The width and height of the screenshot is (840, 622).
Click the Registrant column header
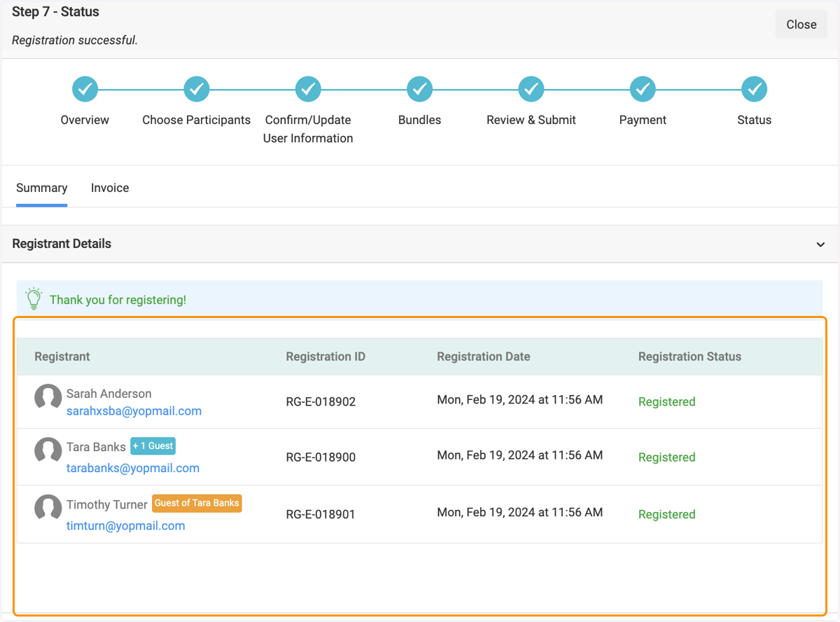(62, 357)
